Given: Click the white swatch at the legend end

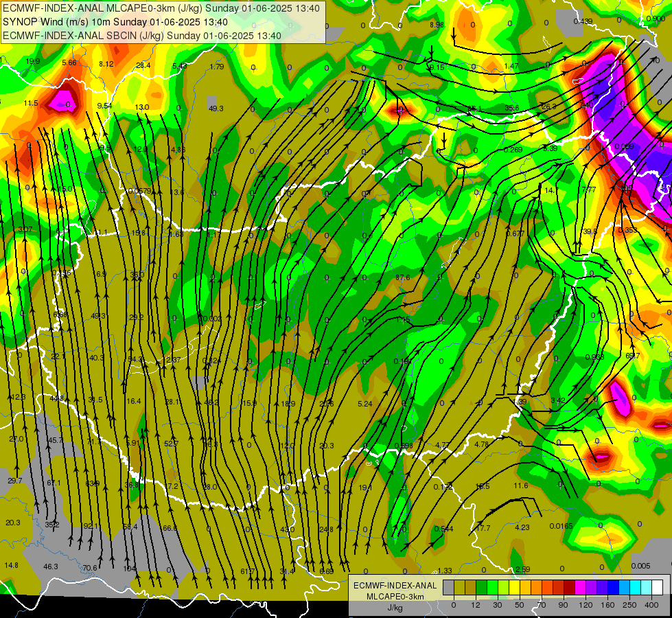Looking at the screenshot, I should 658,588.
